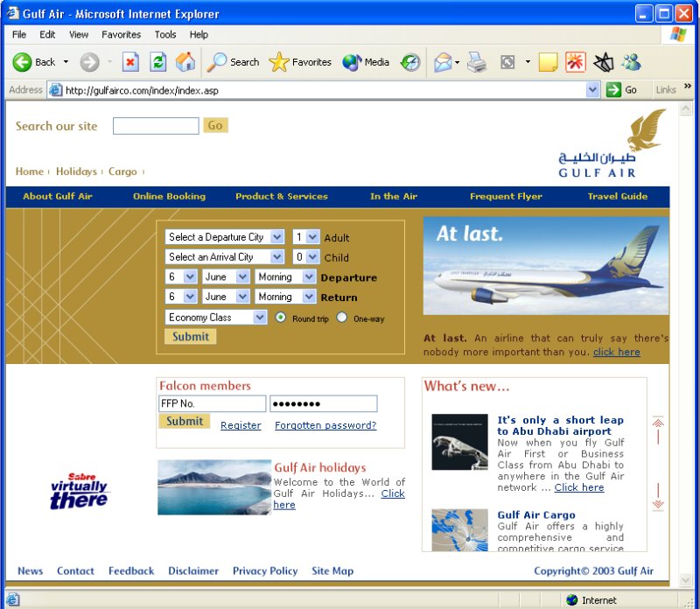
Task: Click the At last airplane banner image
Action: click(x=545, y=266)
